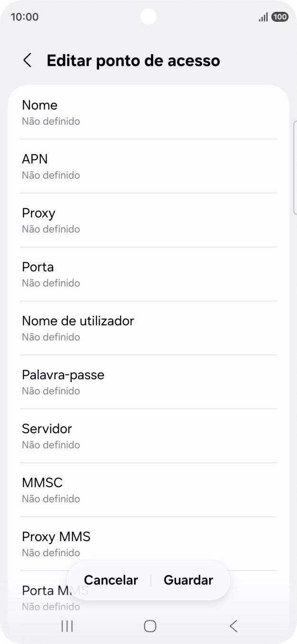Image resolution: width=297 pixels, height=644 pixels.
Task: Tap Guardar to save the access point
Action: [x=188, y=580]
